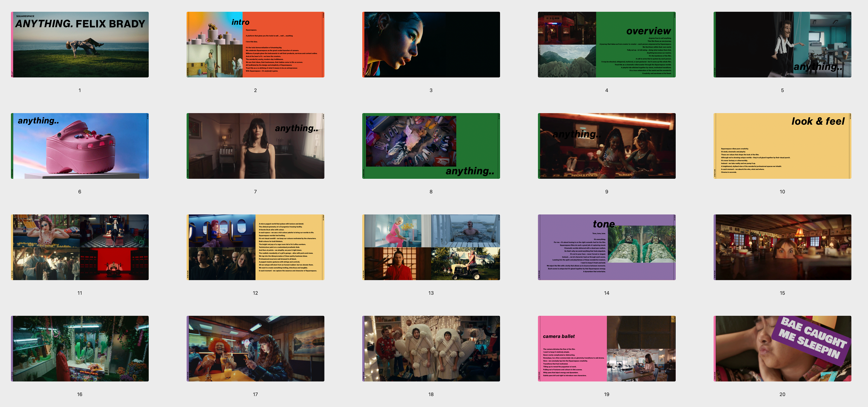Image resolution: width=868 pixels, height=407 pixels.
Task: Click the green overview slide 4
Action: coord(606,45)
